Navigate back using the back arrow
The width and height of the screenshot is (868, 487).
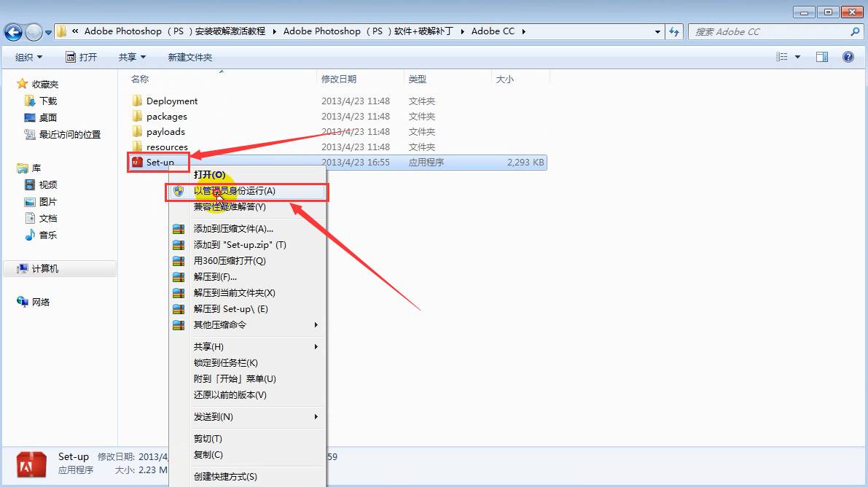coord(13,31)
